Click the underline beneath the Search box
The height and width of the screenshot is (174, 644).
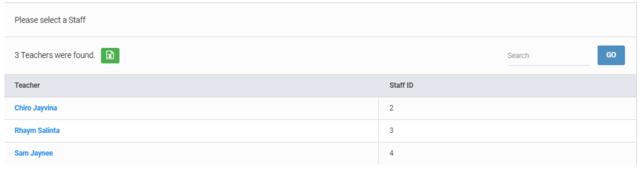548,65
